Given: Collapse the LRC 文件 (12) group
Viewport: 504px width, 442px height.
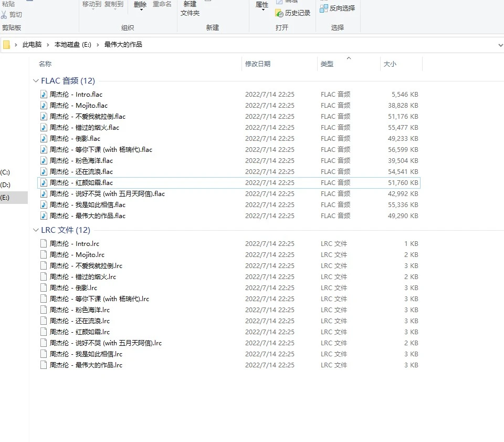Looking at the screenshot, I should (36, 230).
